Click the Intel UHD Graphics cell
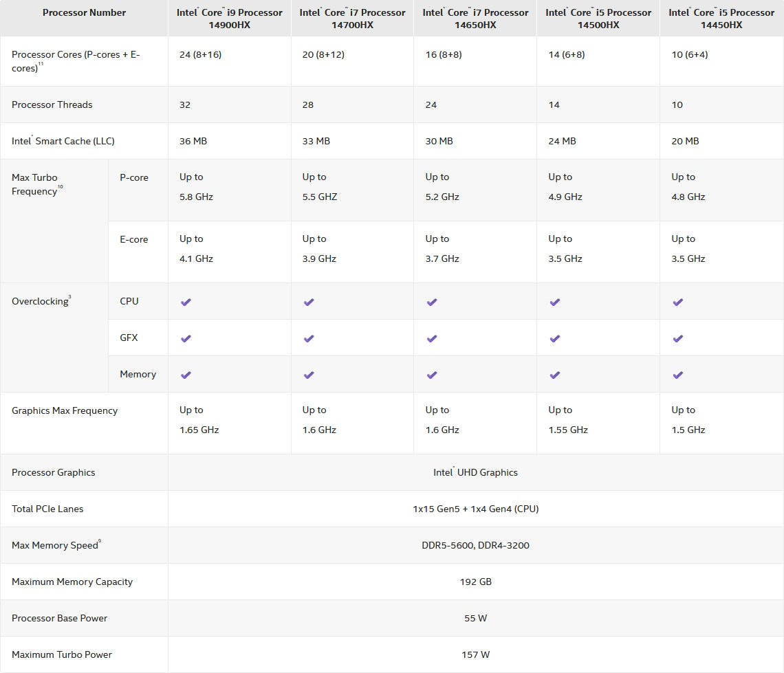The width and height of the screenshot is (784, 673). [475, 472]
